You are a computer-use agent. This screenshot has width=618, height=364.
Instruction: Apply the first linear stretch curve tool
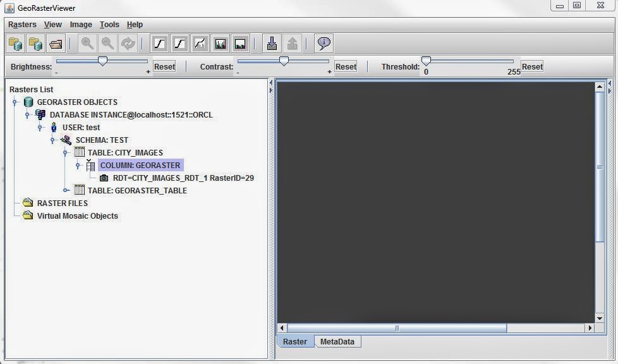160,44
